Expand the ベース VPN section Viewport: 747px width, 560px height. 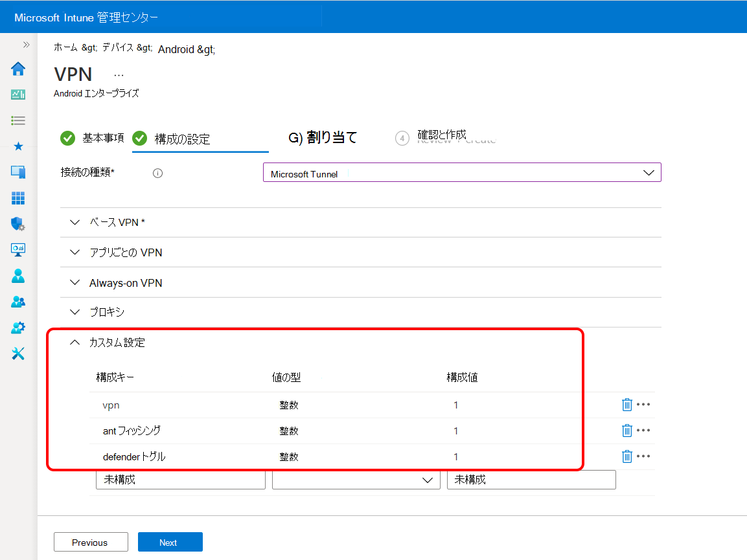pyautogui.click(x=361, y=222)
